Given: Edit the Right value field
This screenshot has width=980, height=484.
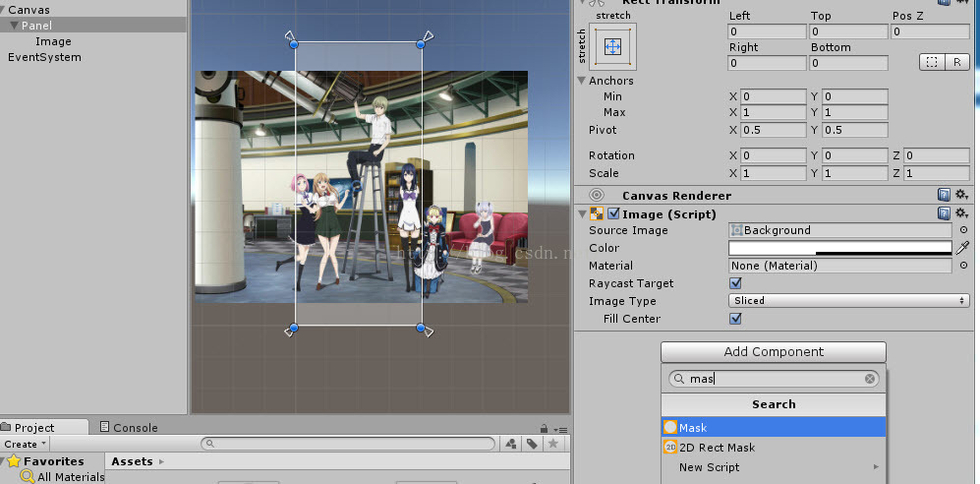Looking at the screenshot, I should pos(767,63).
